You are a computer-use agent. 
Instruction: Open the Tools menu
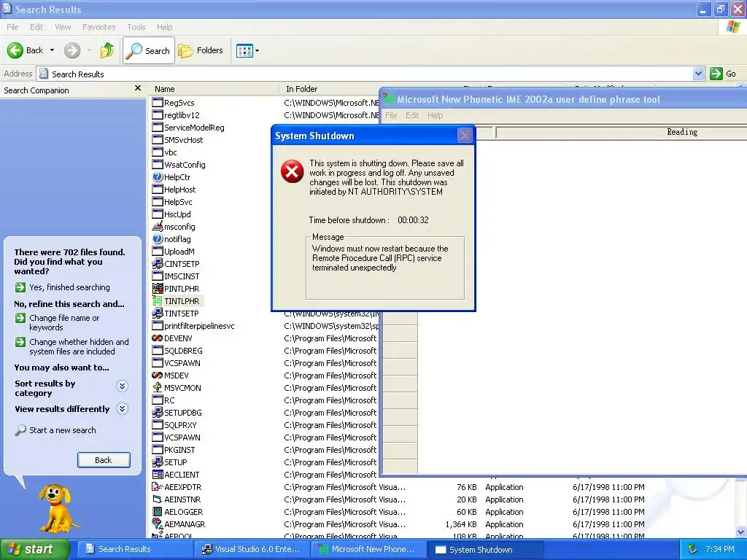tap(136, 27)
